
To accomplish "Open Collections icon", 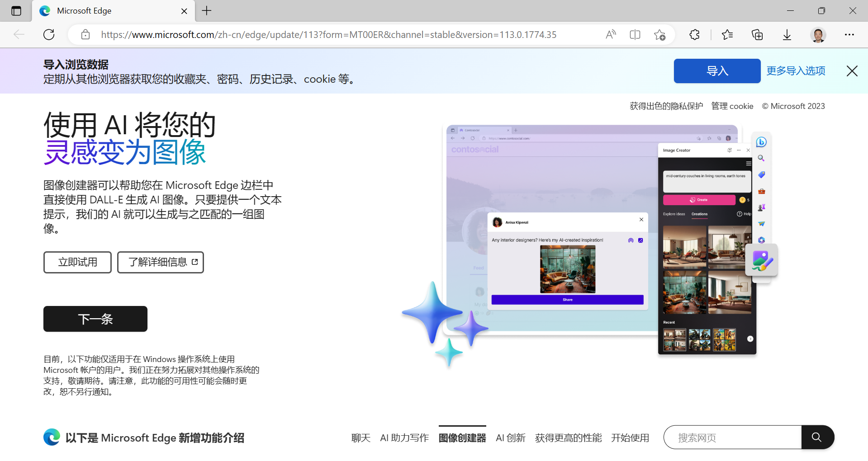I will tap(757, 35).
